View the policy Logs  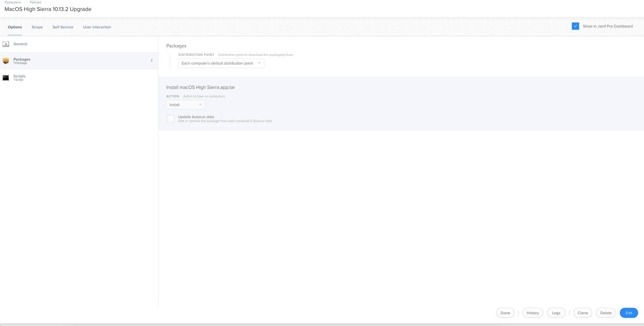(x=556, y=313)
